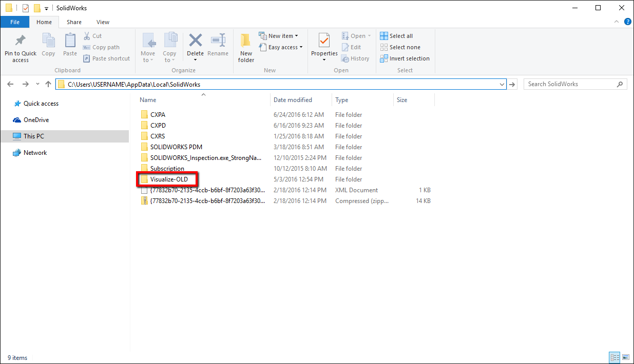Viewport: 634px width, 364px height.
Task: Go forward with the right arrow
Action: click(25, 84)
